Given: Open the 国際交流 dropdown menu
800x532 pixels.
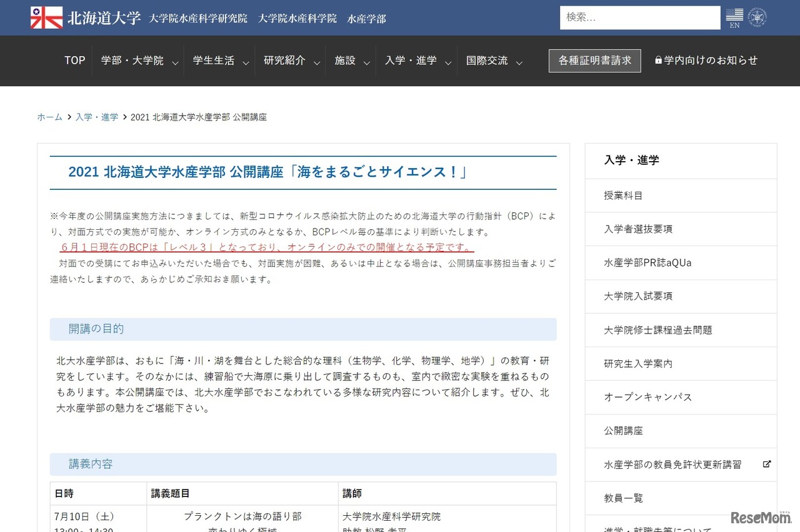Looking at the screenshot, I should [493, 61].
